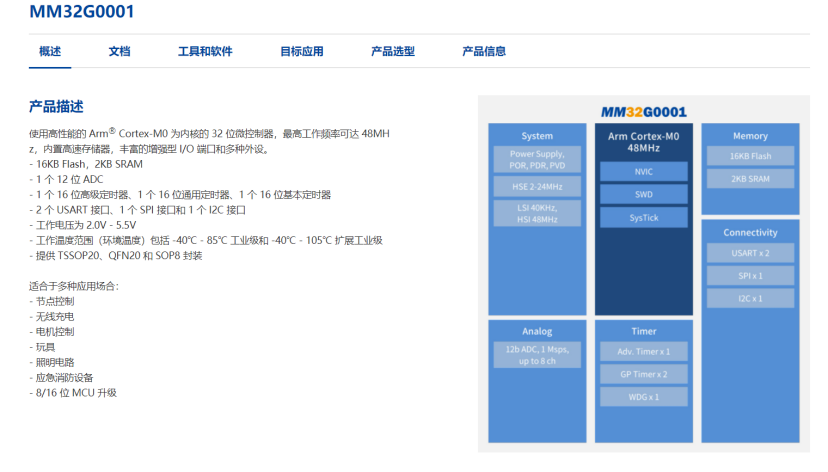Click the MM32G0001 logo in the diagram

point(643,112)
